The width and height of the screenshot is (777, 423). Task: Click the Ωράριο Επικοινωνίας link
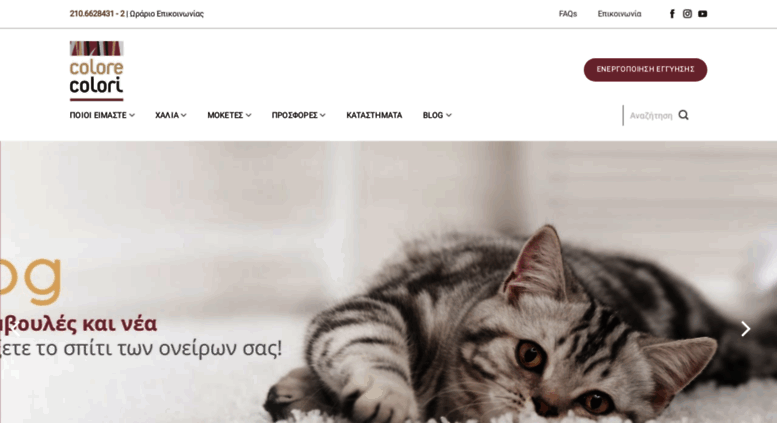click(166, 14)
